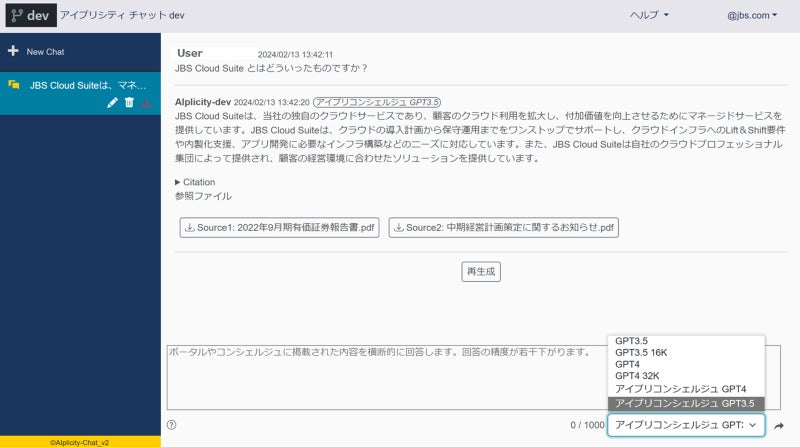Open the question mark help icon
The width and height of the screenshot is (800, 447).
[171, 425]
